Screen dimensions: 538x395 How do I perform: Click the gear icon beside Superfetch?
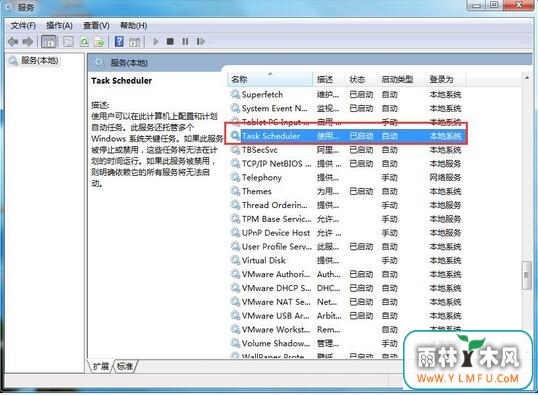[x=235, y=94]
